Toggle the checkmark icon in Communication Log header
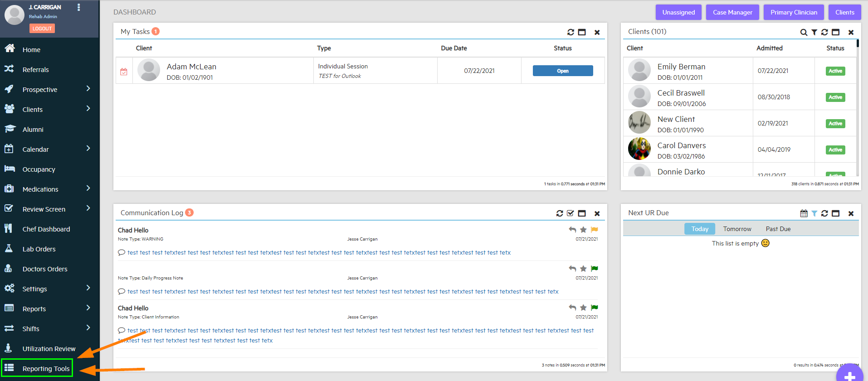Viewport: 868px width, 381px height. (571, 213)
